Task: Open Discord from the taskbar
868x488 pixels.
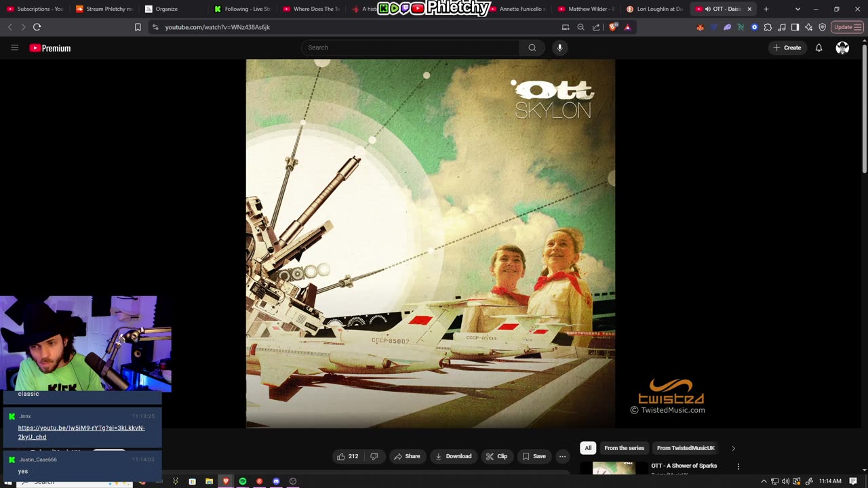Action: [276, 481]
